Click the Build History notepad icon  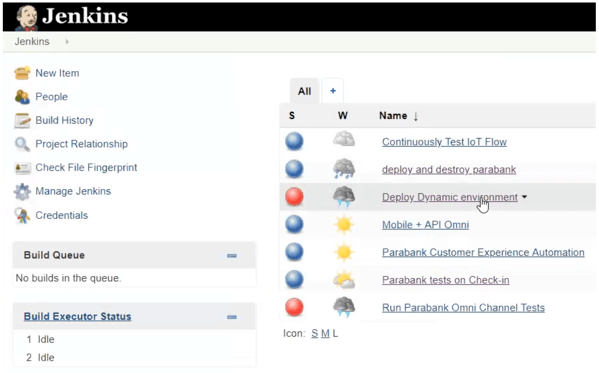22,120
